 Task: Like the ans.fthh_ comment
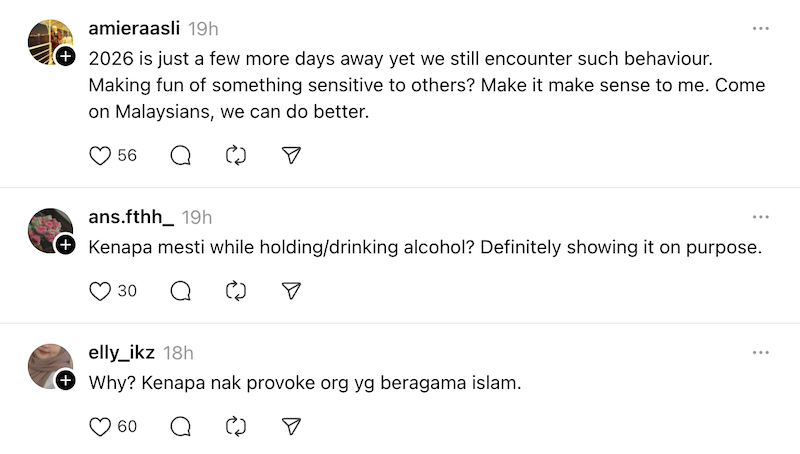click(100, 291)
